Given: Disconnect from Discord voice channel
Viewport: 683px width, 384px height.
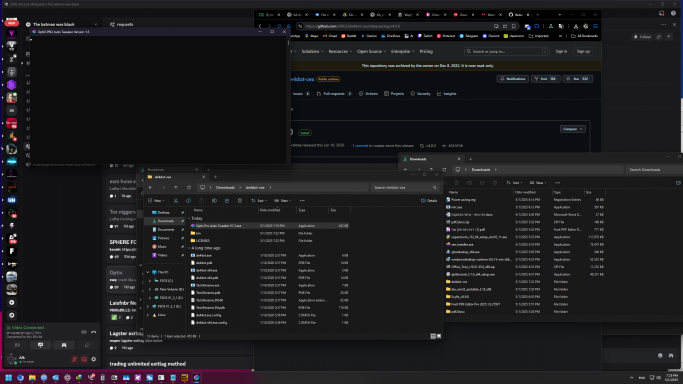Looking at the screenshot, I should (x=93, y=332).
